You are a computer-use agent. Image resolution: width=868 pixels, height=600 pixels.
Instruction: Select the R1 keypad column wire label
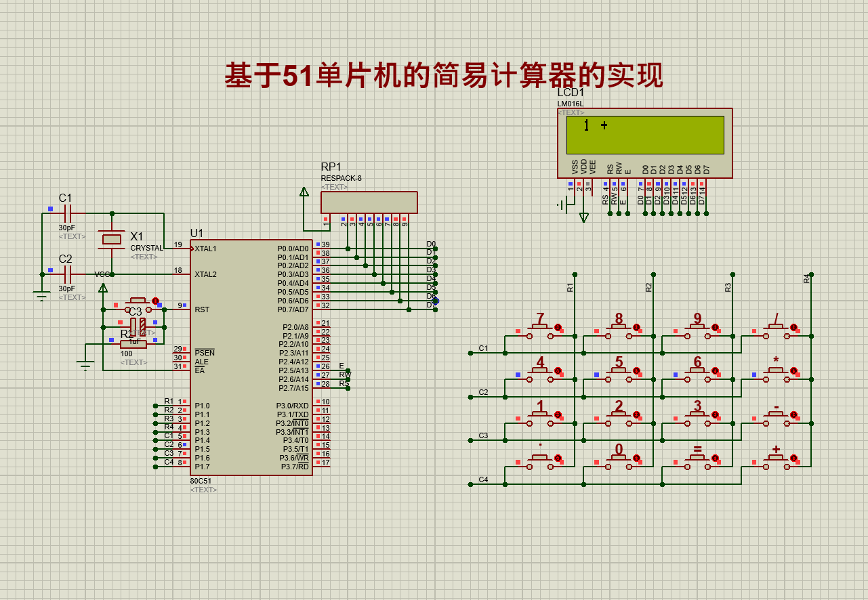point(570,287)
